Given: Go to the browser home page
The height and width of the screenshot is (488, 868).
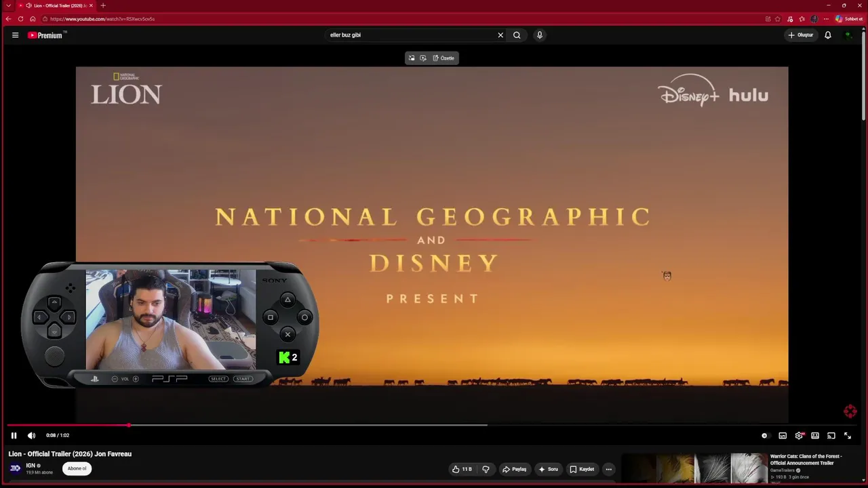Looking at the screenshot, I should click(33, 19).
